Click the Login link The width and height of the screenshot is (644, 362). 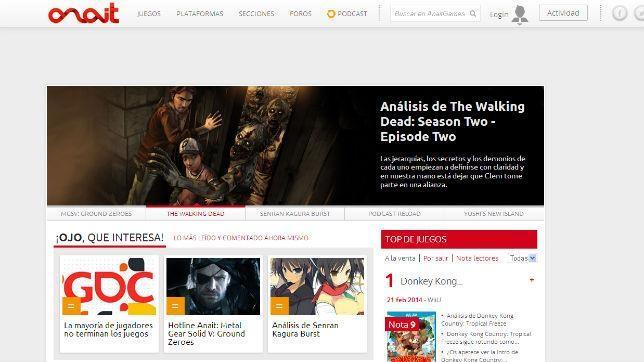click(x=499, y=14)
